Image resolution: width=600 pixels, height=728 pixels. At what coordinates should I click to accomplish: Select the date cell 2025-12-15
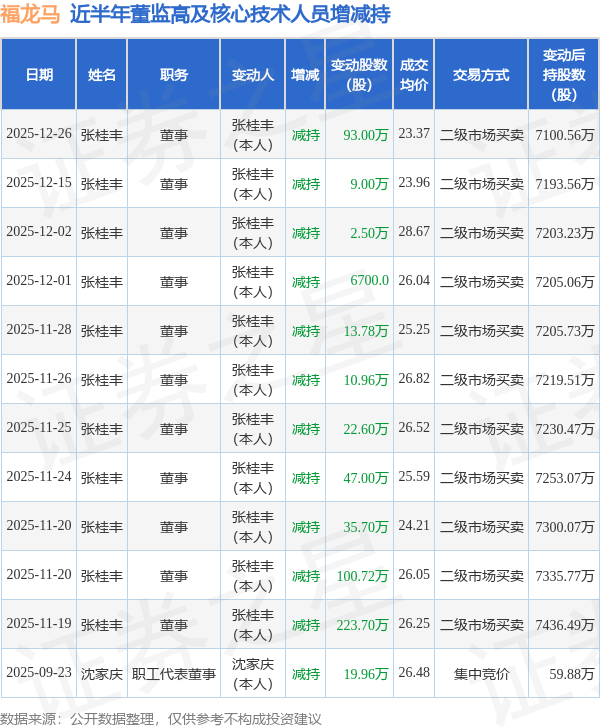point(39,182)
